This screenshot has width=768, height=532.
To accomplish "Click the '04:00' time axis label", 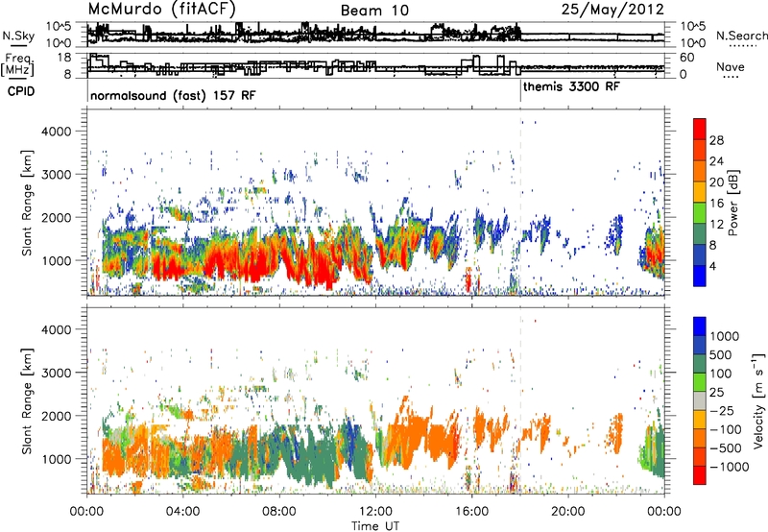I will (182, 511).
